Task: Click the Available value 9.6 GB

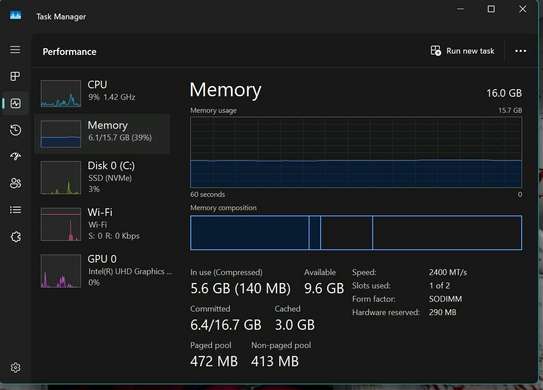Action: coord(324,288)
